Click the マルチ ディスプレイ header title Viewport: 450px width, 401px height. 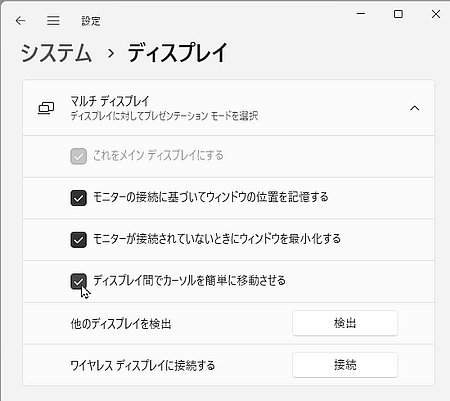point(110,101)
